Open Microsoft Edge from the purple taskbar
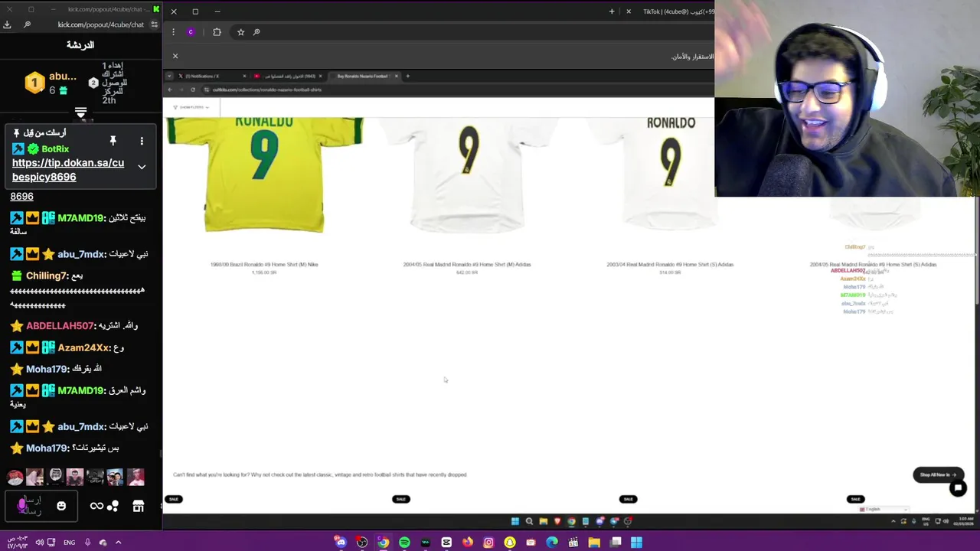 pyautogui.click(x=552, y=543)
